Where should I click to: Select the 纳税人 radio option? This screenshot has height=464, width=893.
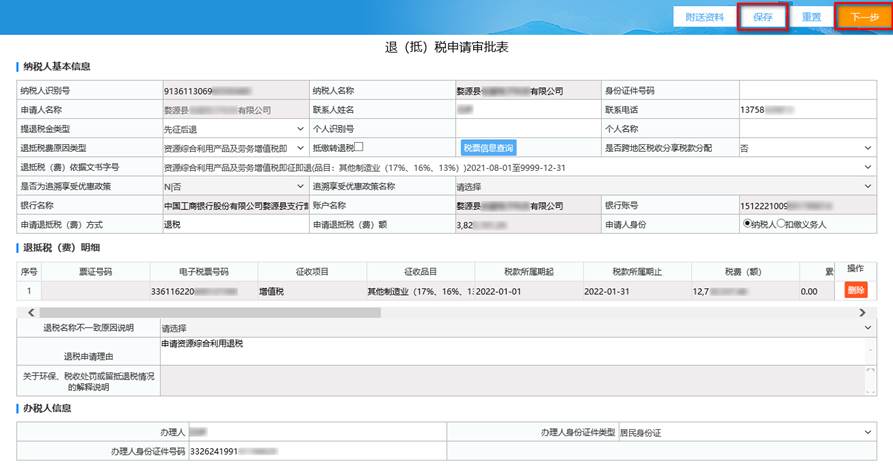747,223
